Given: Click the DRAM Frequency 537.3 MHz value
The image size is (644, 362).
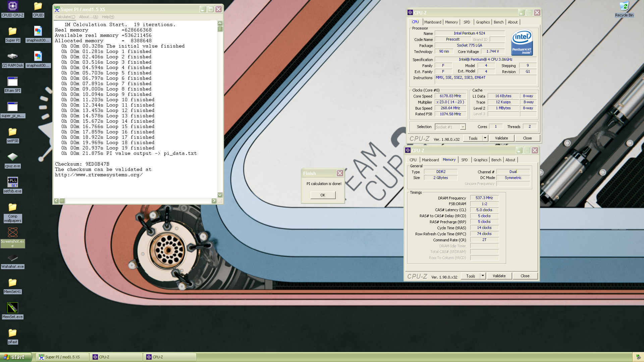Looking at the screenshot, I should click(x=484, y=198).
